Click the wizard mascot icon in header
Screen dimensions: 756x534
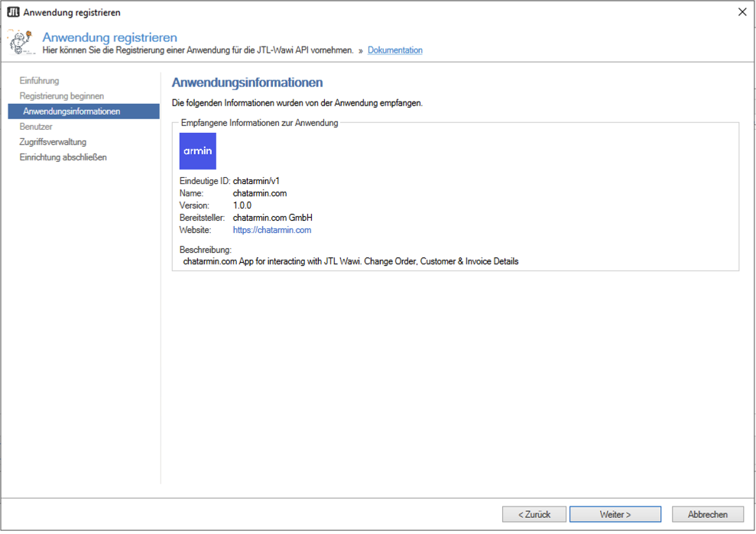[x=21, y=42]
